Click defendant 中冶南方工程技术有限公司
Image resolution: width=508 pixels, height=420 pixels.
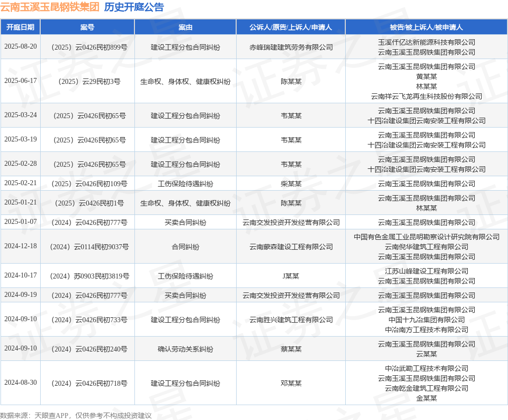426,330
